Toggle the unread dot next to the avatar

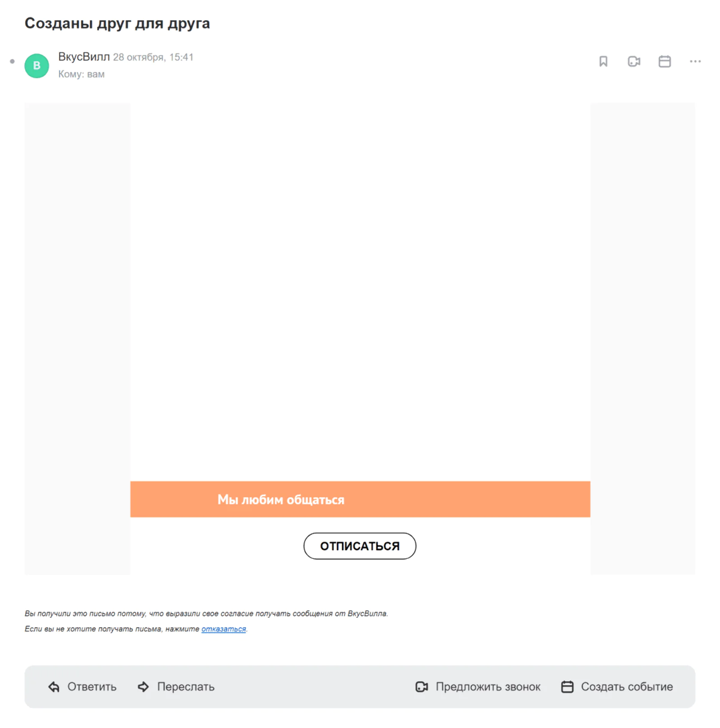pyautogui.click(x=12, y=61)
